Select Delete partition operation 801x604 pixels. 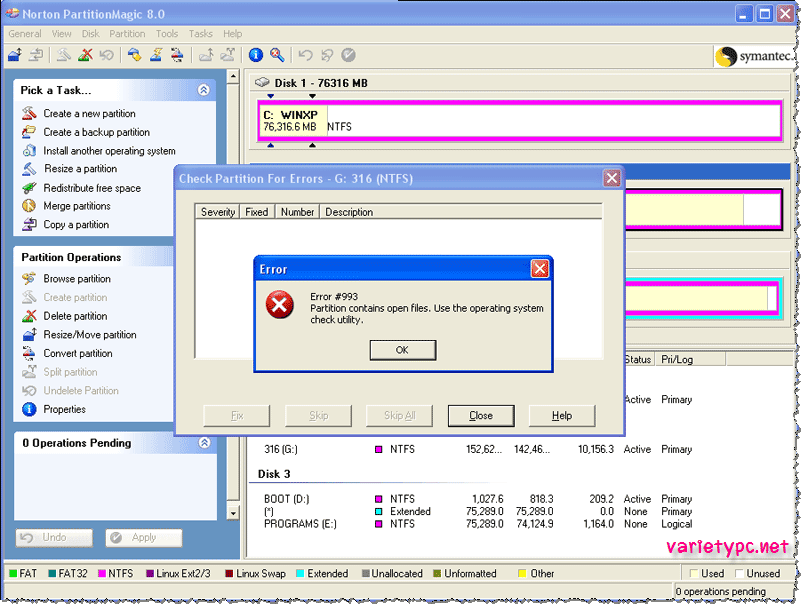75,316
